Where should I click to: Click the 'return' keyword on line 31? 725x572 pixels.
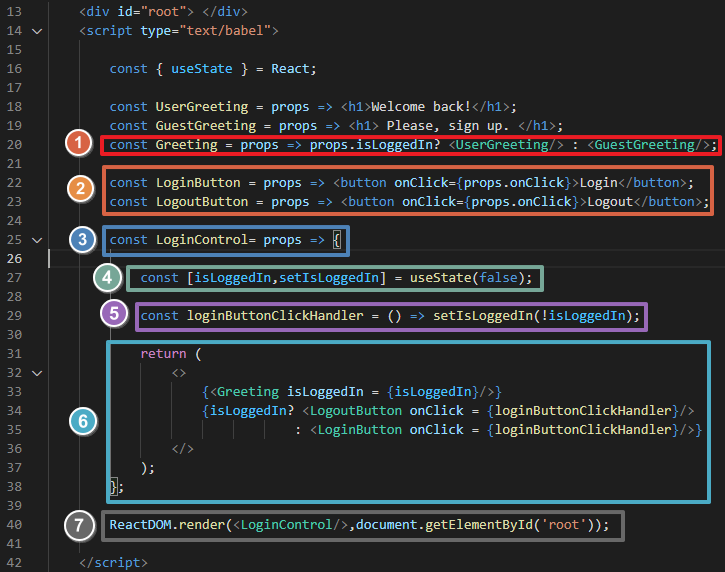coord(163,354)
